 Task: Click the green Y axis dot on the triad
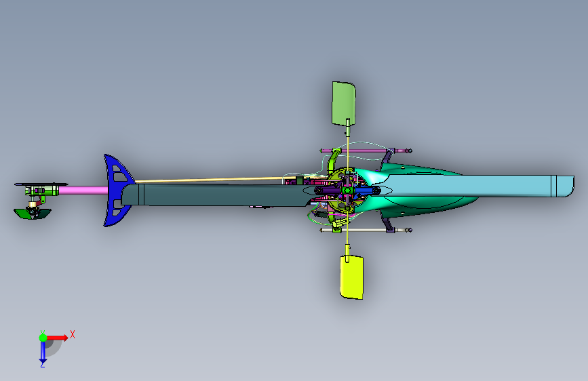coord(43,338)
